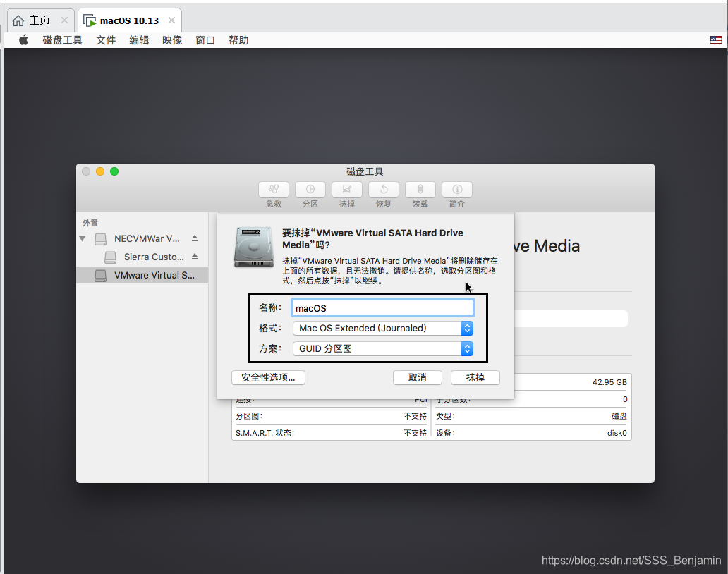Click the Partition (分区) toolbar icon
Viewport: 728px width, 574px height.
[x=310, y=189]
